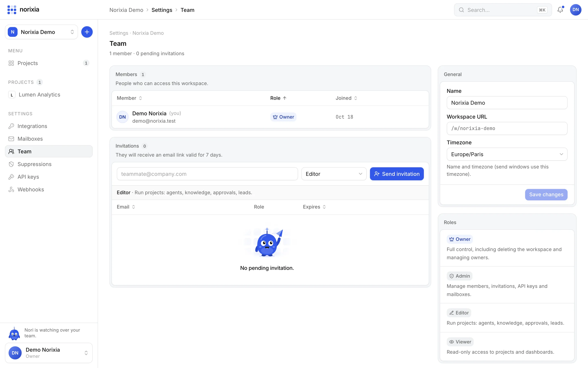588x368 pixels.
Task: Focus the top Search box
Action: (503, 10)
